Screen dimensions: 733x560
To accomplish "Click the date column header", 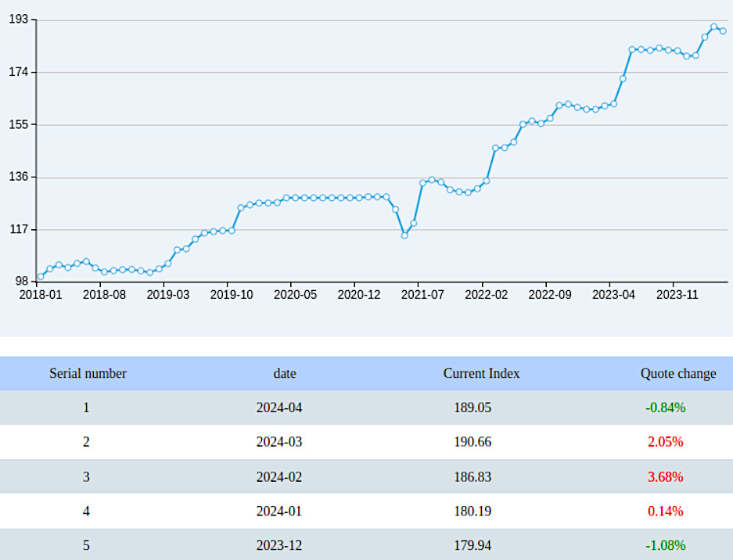I will [x=285, y=373].
